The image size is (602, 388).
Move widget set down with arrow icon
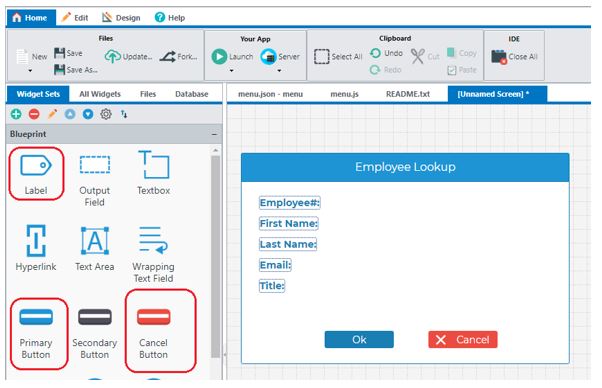tap(88, 114)
